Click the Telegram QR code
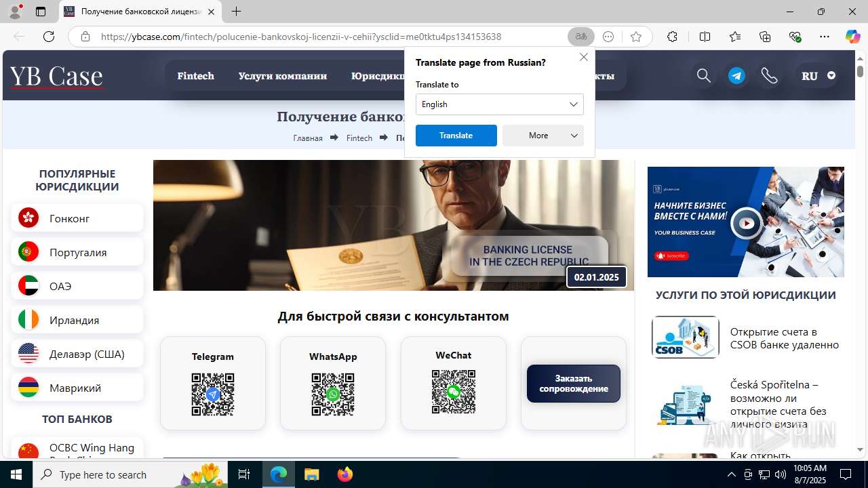 tap(213, 394)
